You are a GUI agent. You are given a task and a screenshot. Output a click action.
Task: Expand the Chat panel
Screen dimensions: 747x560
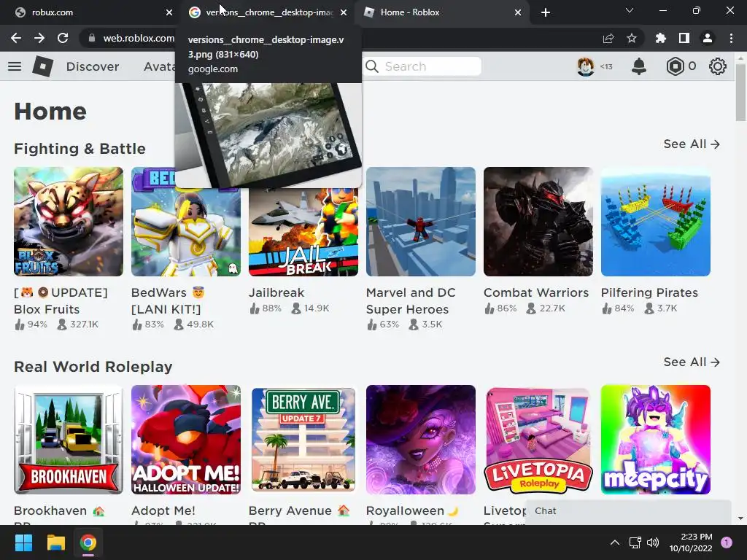[x=628, y=511]
